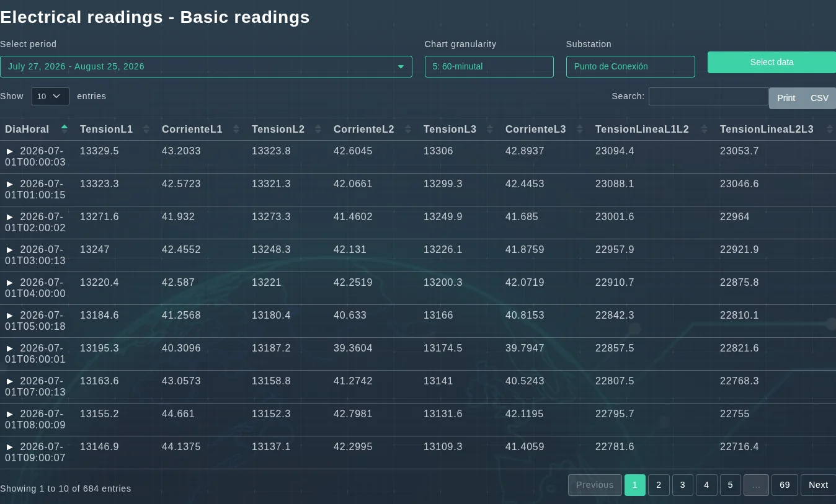Open the Substation Punto de Conexión selector
The image size is (836, 504).
click(x=630, y=66)
